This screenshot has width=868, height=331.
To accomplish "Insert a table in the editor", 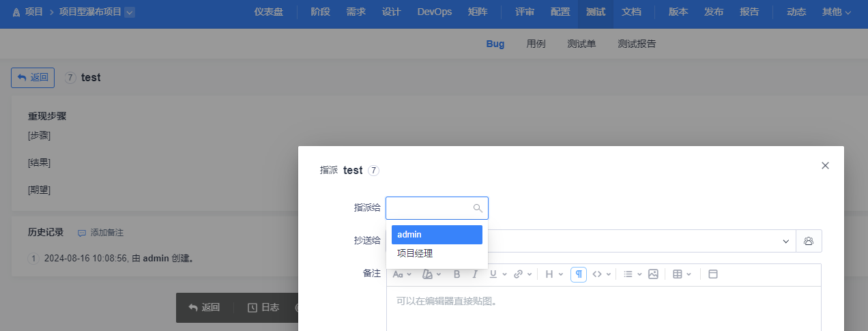I will 678,274.
